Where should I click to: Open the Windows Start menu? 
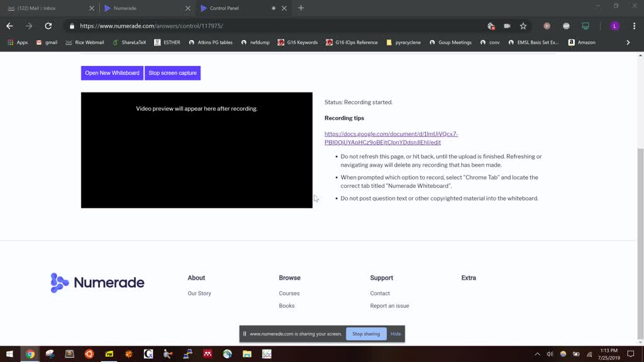pyautogui.click(x=9, y=354)
